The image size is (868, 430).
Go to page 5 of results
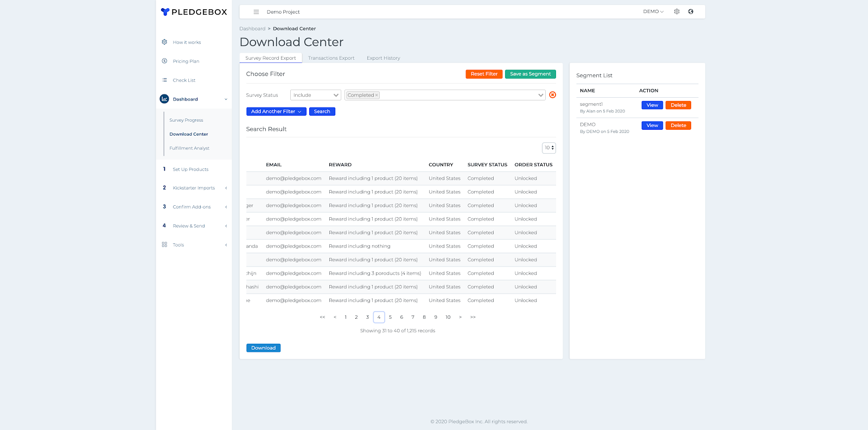(x=390, y=317)
